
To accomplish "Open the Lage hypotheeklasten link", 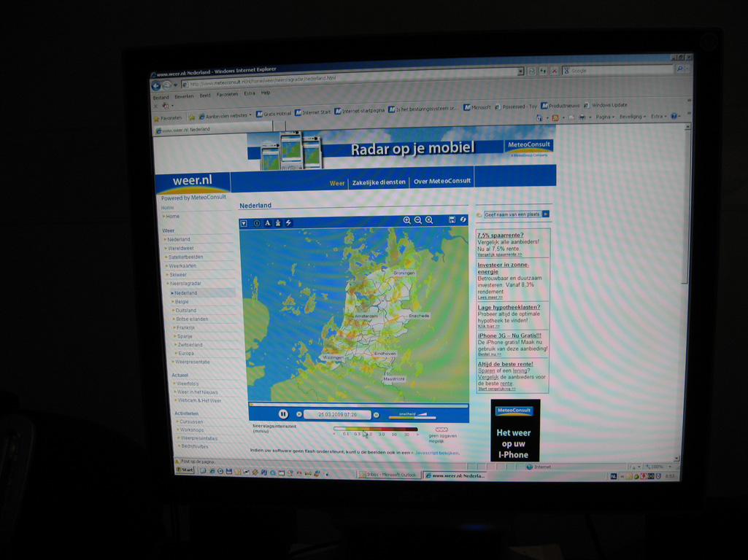I will (x=509, y=307).
